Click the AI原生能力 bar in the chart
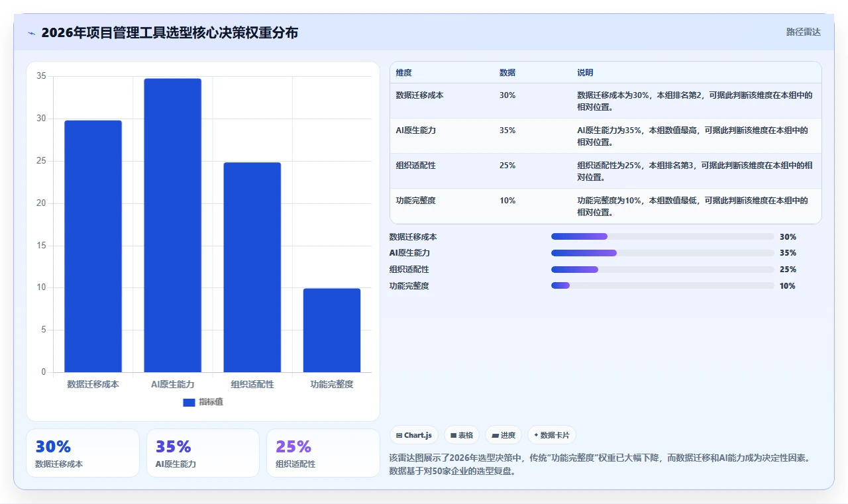The image size is (848, 504). (172, 225)
